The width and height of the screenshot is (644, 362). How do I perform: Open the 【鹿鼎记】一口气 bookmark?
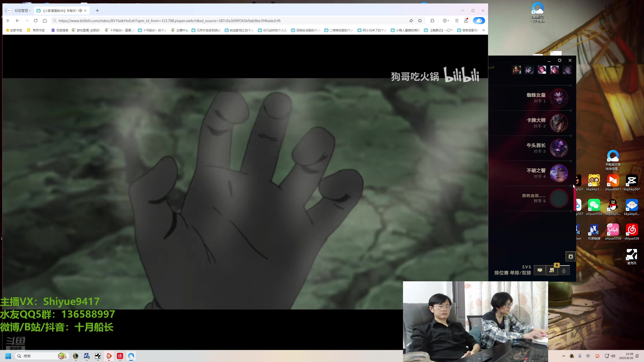coord(438,30)
